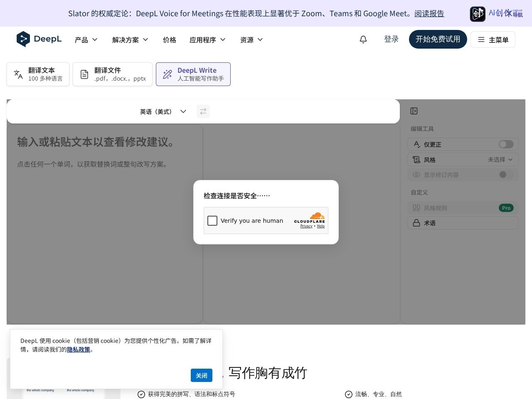Click the 检查连接是否安全 text
Viewport: 532px width, 399px height.
pyautogui.click(x=237, y=196)
